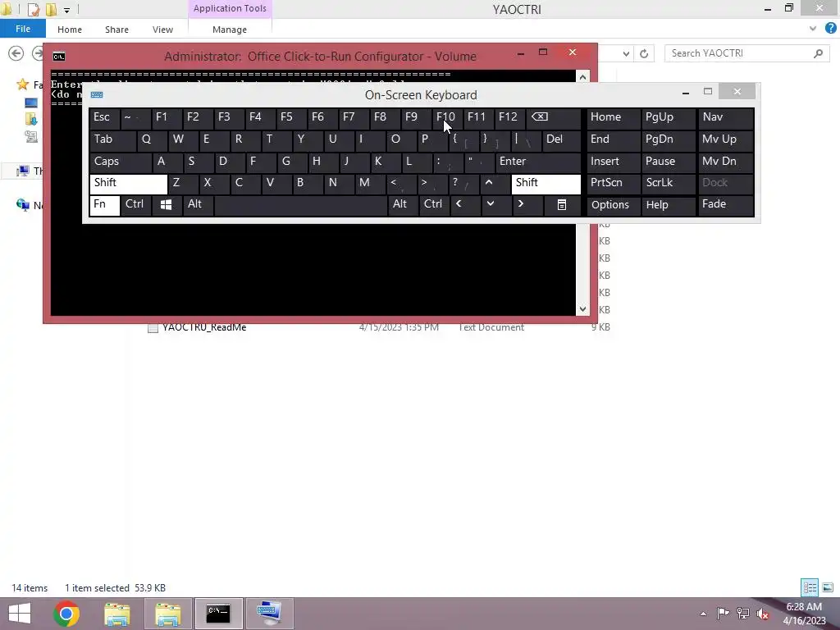Click the console scrollbar down arrow

pyautogui.click(x=582, y=309)
